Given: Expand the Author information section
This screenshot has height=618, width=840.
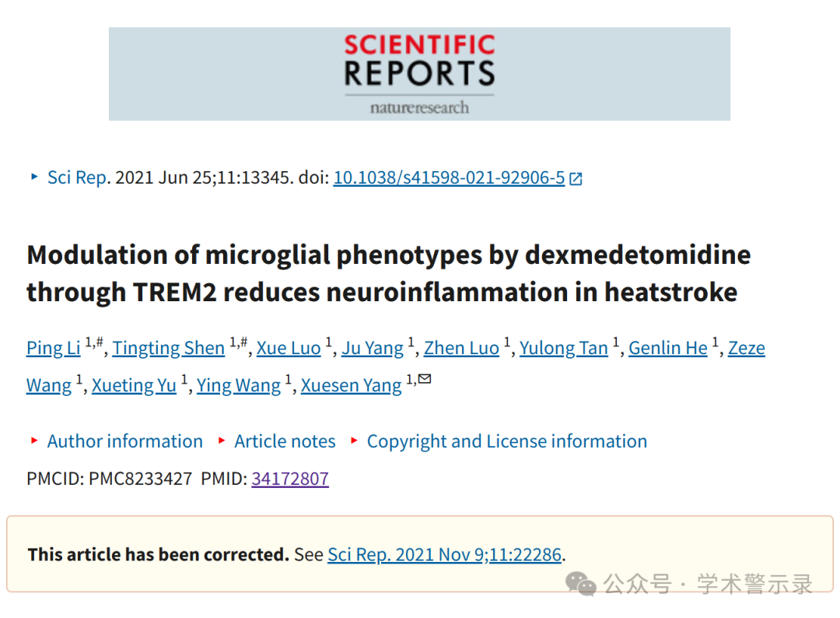Looking at the screenshot, I should coord(124,441).
